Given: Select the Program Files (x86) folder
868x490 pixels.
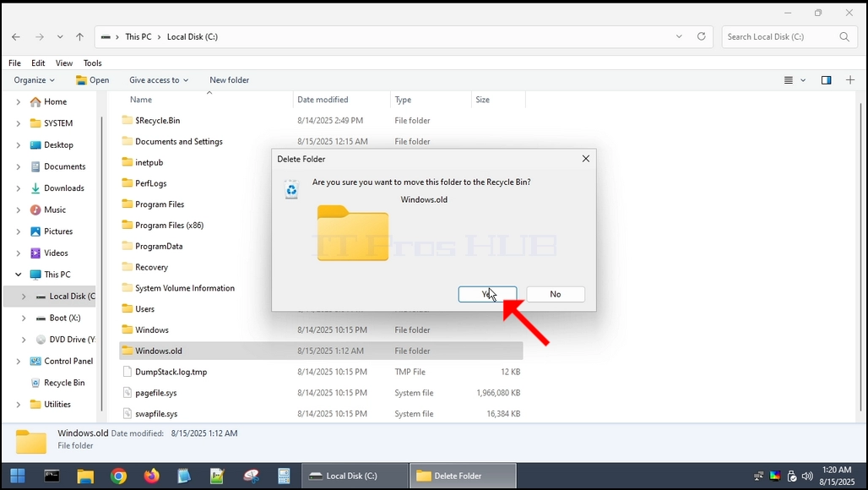Looking at the screenshot, I should 163,226.
